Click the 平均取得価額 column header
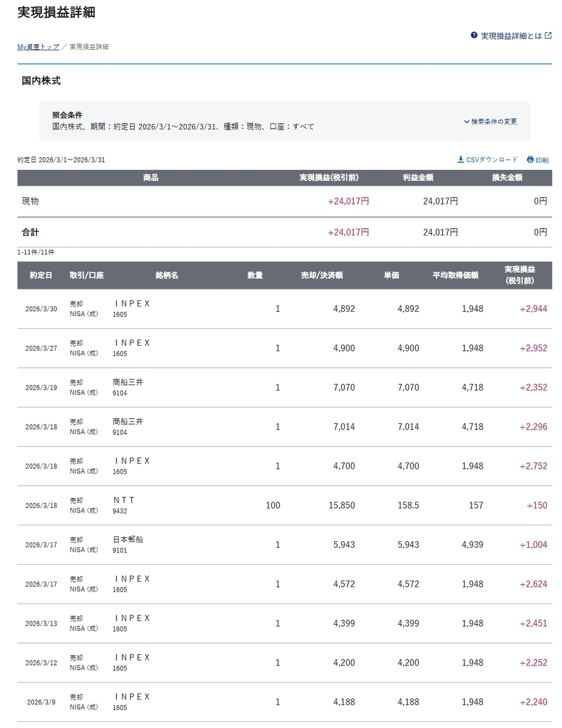Screen dimensions: 562x728 pos(455,275)
